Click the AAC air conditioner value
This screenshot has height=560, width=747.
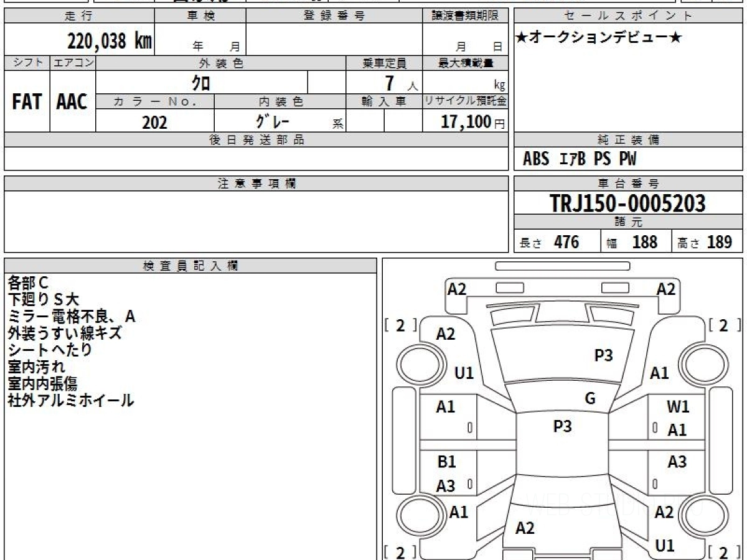(x=72, y=102)
